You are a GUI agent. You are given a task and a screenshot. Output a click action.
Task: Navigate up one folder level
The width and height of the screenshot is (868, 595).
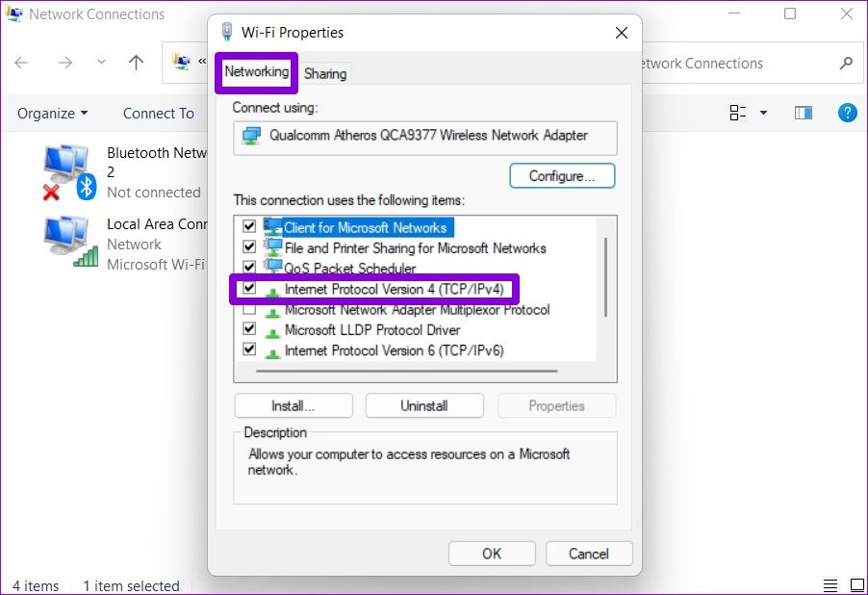click(137, 62)
